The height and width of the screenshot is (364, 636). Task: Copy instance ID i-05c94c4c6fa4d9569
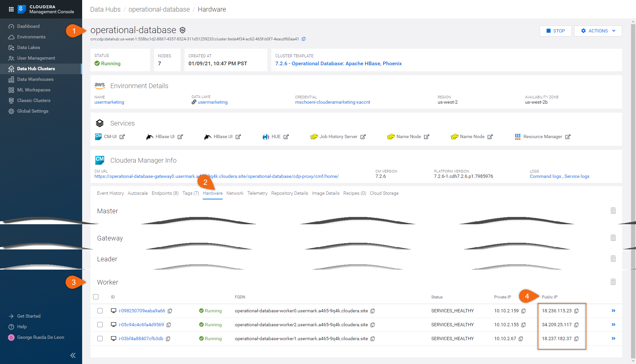tap(169, 325)
